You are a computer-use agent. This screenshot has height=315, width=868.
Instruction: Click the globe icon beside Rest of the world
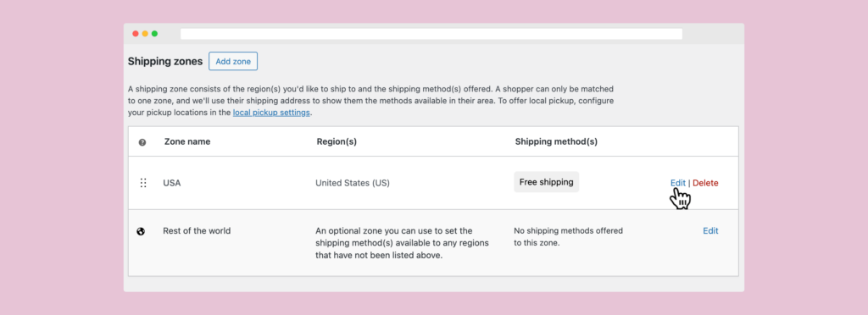pyautogui.click(x=141, y=231)
